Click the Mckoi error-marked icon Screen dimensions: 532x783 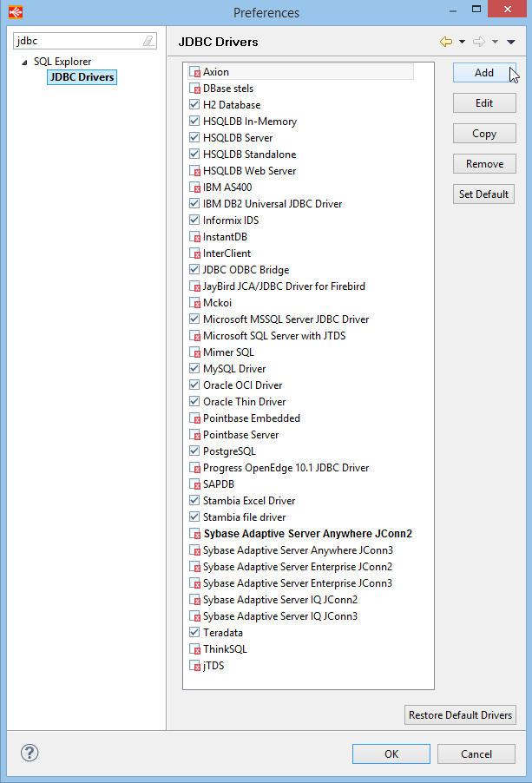tap(194, 303)
